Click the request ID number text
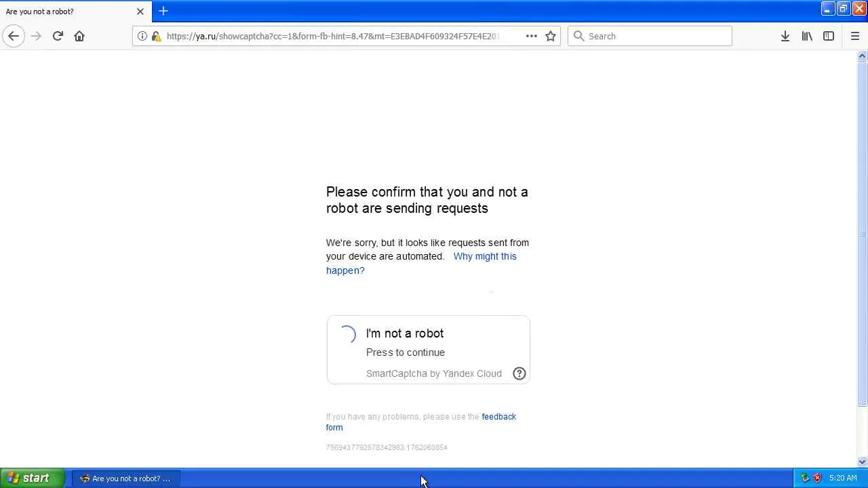The image size is (868, 488). coord(387,447)
